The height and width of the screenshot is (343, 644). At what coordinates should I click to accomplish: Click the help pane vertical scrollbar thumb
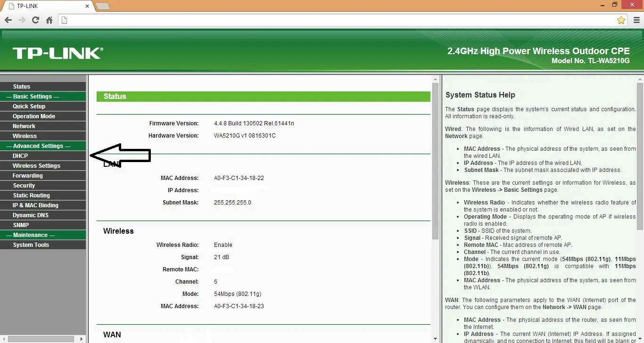640,155
